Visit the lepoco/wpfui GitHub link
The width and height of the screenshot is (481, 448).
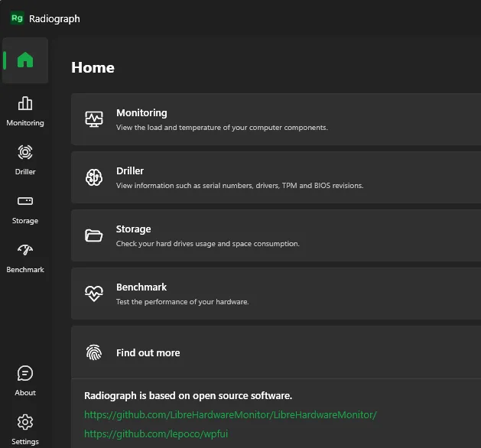click(156, 434)
